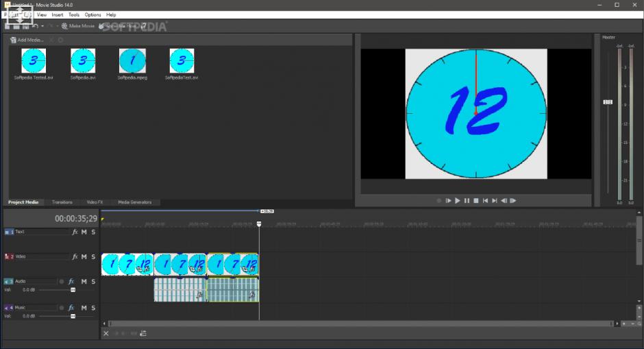Open the Insert menu
This screenshot has height=349, width=644.
pos(57,14)
